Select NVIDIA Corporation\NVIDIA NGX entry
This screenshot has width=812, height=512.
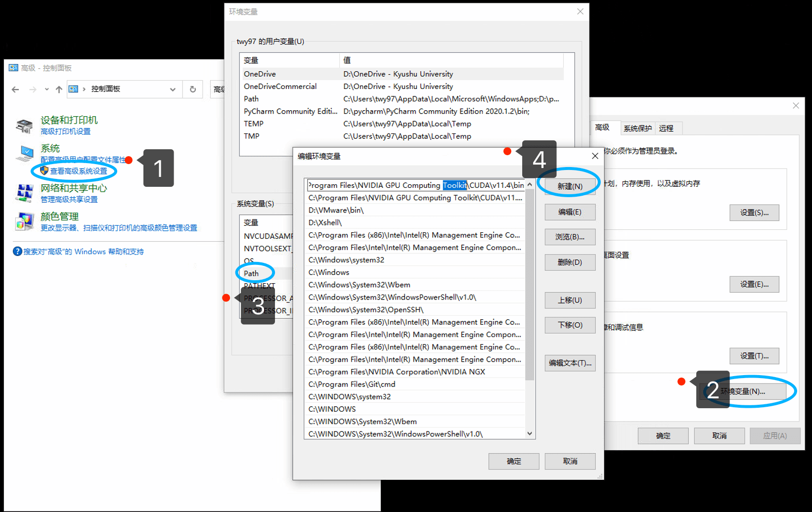[x=415, y=372]
